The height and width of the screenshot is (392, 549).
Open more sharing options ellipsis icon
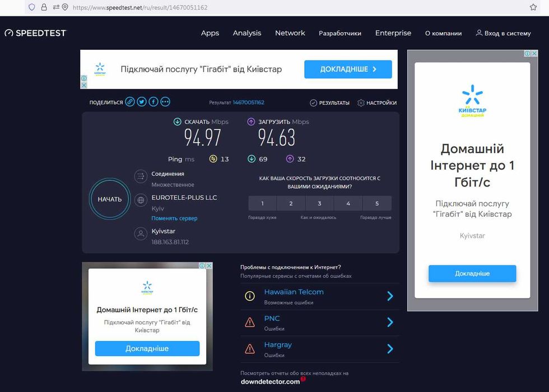pyautogui.click(x=165, y=102)
